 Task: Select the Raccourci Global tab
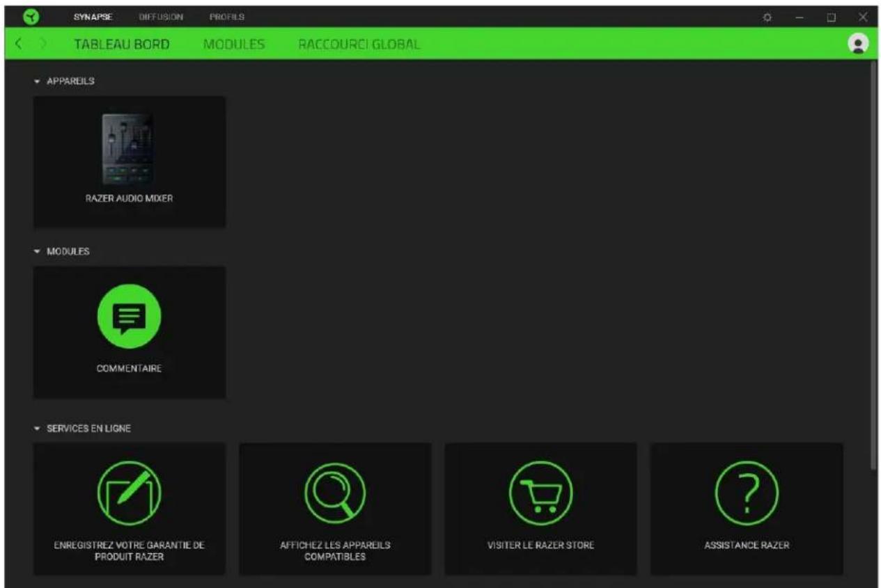359,44
